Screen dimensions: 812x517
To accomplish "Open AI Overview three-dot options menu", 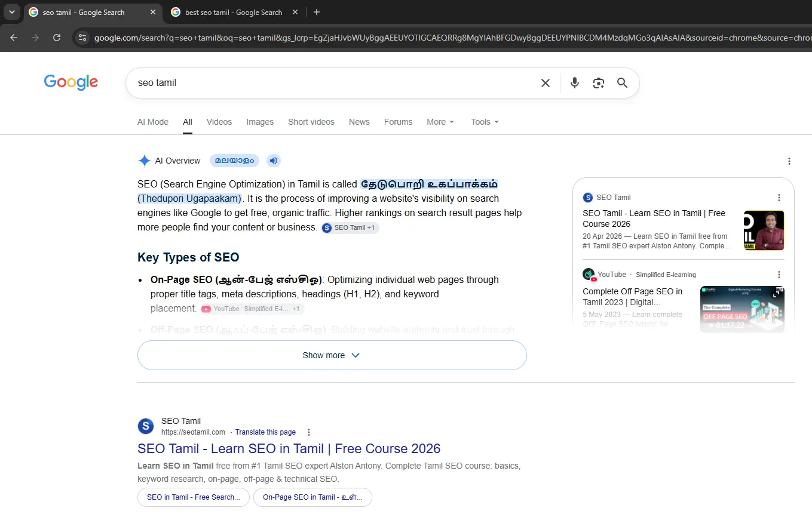I will pyautogui.click(x=789, y=161).
